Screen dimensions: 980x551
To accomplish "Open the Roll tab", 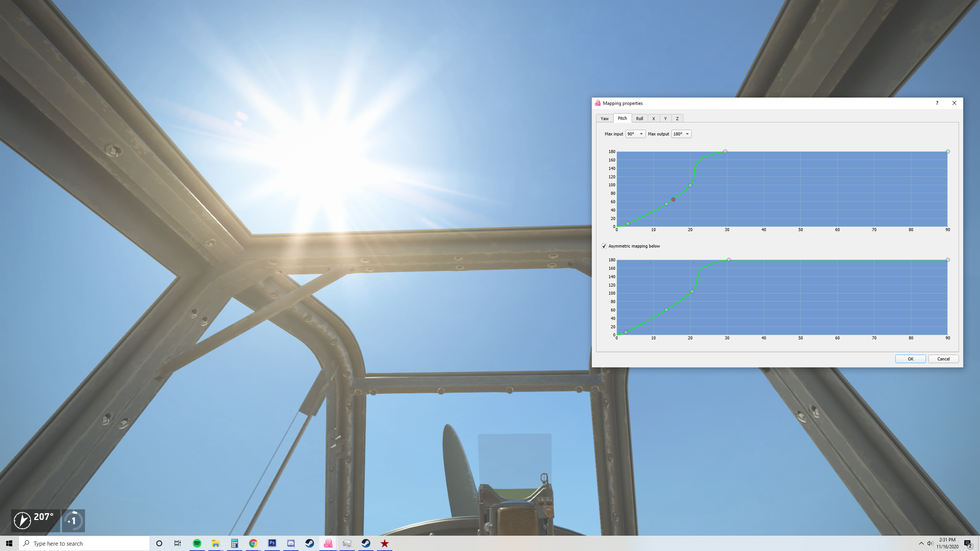I will 639,118.
